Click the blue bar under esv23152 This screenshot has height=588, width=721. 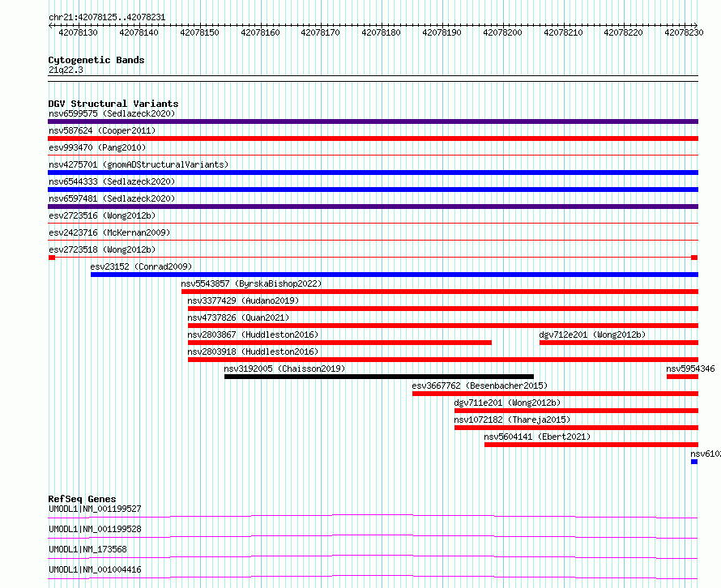tap(395, 275)
